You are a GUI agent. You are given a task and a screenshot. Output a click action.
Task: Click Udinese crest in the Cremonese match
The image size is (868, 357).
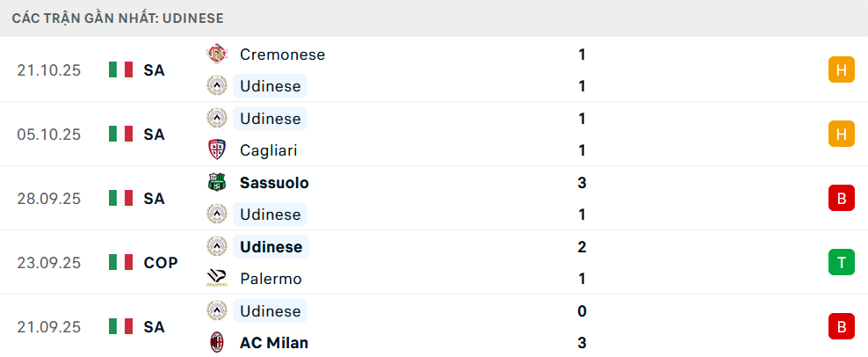point(216,86)
